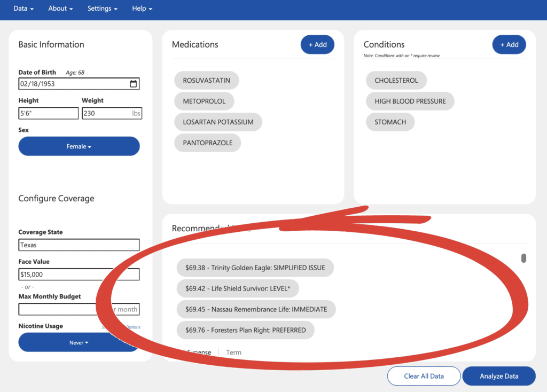Select the CHOLESTEROL condition chip
The height and width of the screenshot is (392, 547).
coord(396,81)
